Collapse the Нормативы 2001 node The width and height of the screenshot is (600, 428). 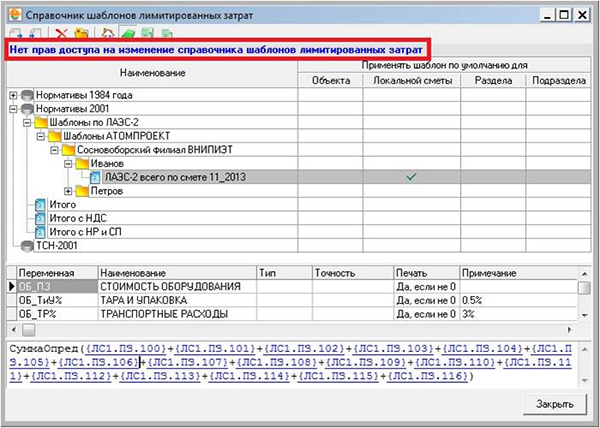tap(13, 109)
